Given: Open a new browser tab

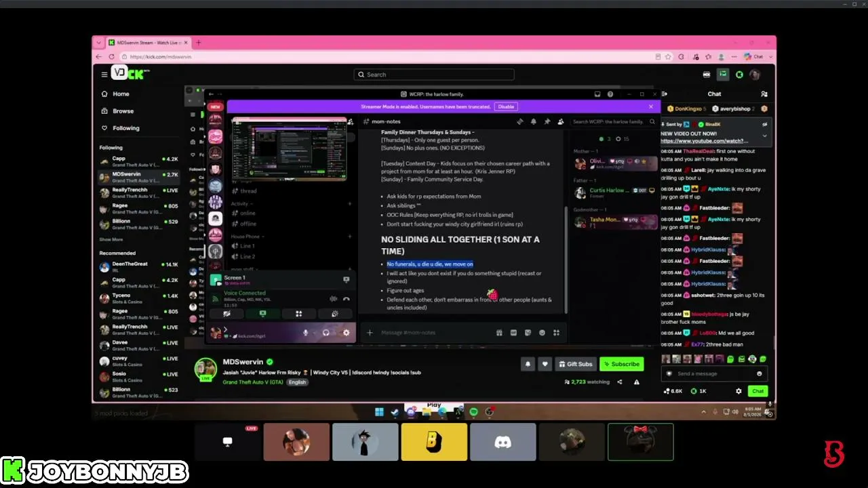Looking at the screenshot, I should (x=198, y=43).
